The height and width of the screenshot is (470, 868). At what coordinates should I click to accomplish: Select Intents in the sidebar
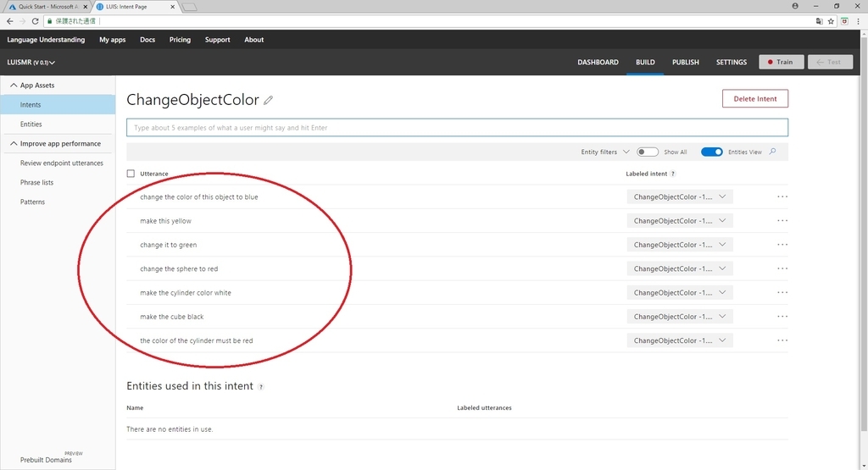(x=58, y=104)
